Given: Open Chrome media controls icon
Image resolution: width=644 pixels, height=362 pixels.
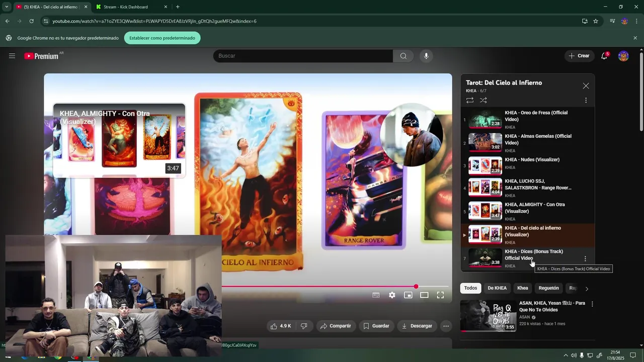Looking at the screenshot, I should [x=612, y=21].
